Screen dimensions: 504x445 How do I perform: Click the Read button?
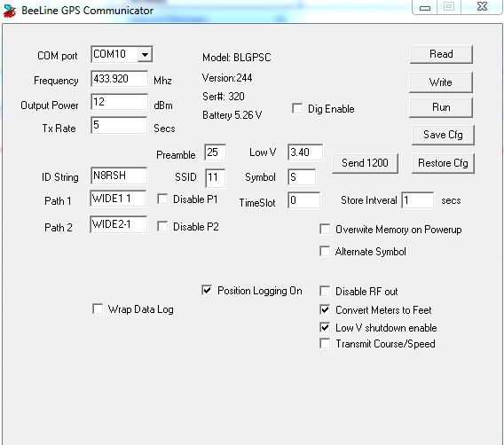tap(441, 54)
